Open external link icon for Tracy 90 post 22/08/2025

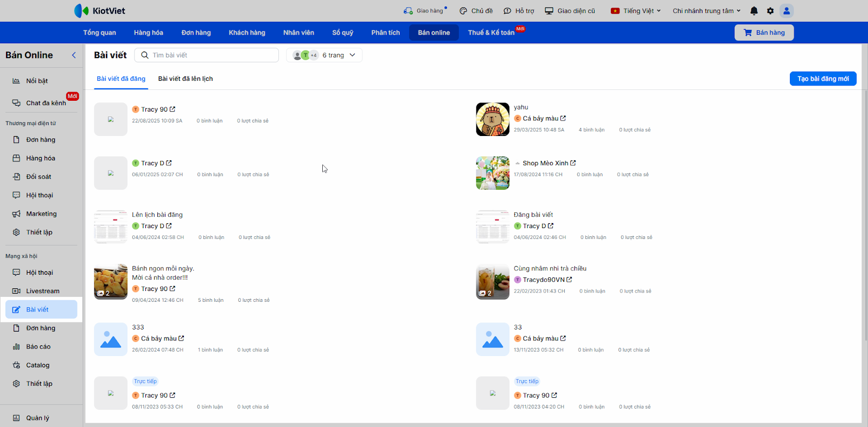173,109
